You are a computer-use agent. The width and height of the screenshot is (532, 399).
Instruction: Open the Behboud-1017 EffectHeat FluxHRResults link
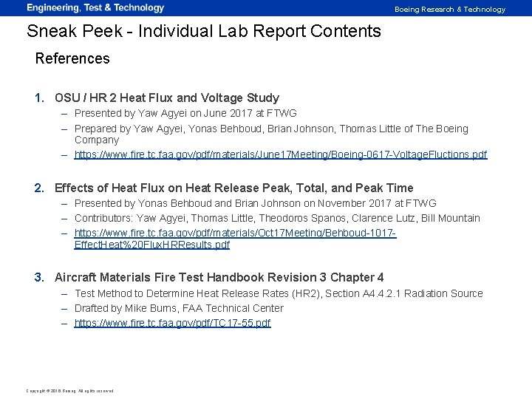pos(235,239)
